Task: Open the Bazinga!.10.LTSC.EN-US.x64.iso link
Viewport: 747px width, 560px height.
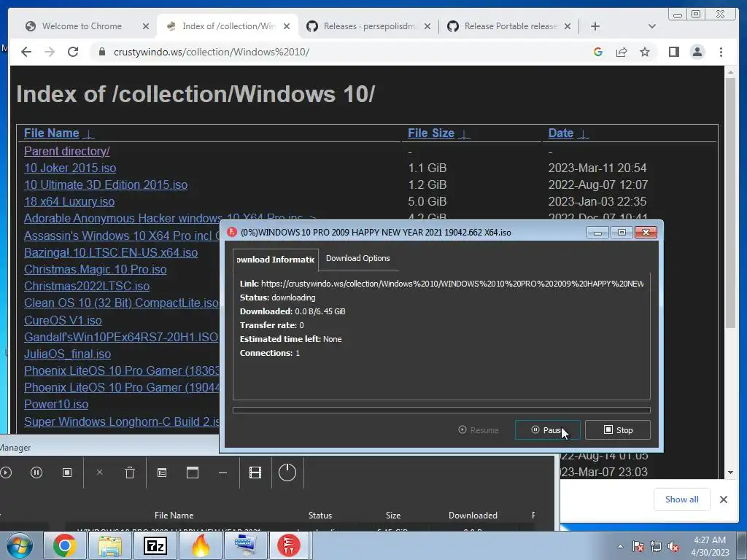Action: (x=111, y=252)
